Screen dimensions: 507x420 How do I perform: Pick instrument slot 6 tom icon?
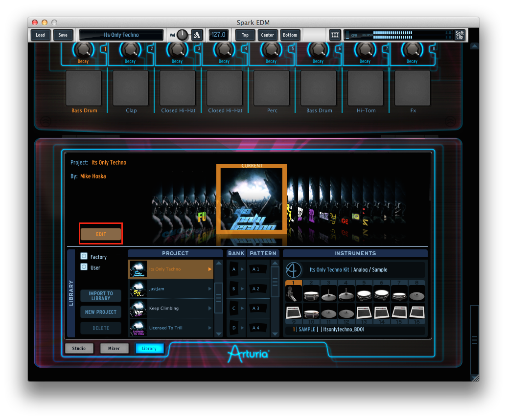(x=382, y=293)
